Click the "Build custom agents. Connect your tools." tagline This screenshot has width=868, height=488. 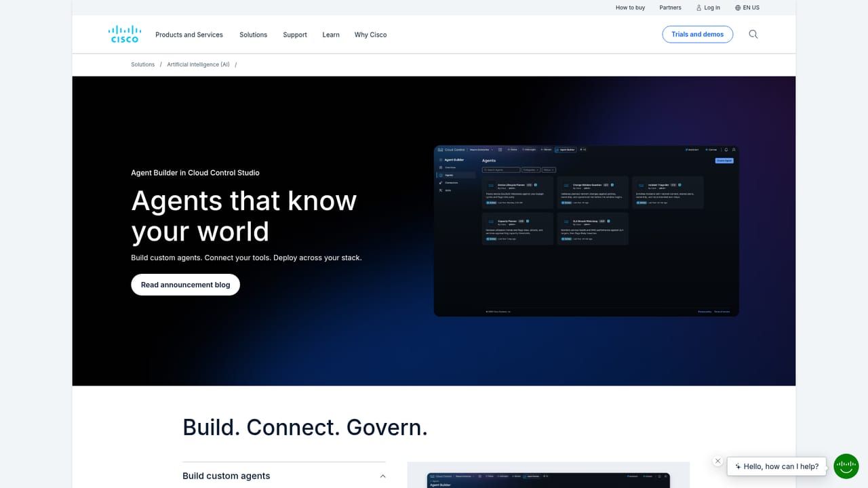246,258
